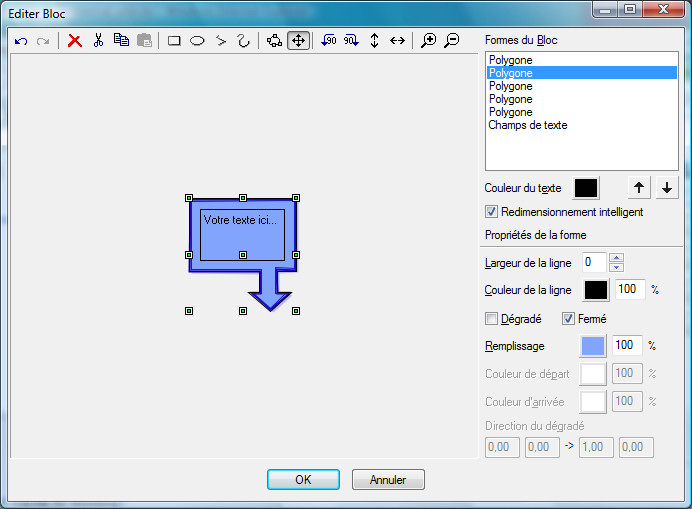The height and width of the screenshot is (509, 692).
Task: Select fourth Polygone in list
Action: [x=582, y=99]
